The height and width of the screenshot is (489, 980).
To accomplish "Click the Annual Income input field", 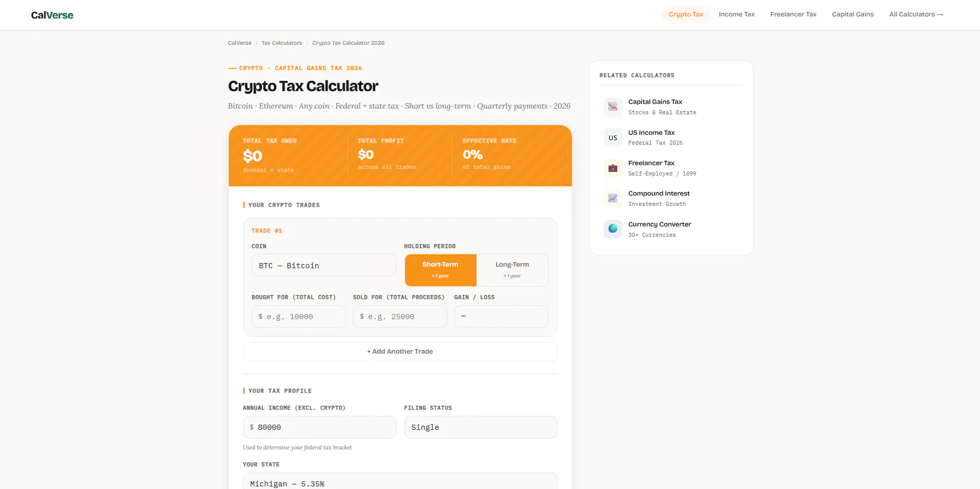I will point(319,427).
